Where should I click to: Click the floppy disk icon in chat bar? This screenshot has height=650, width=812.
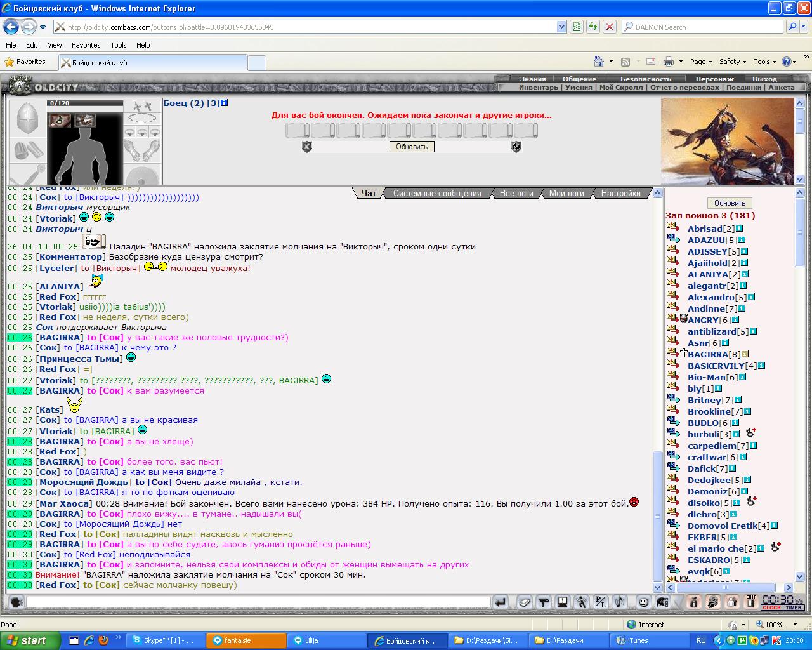pos(562,602)
